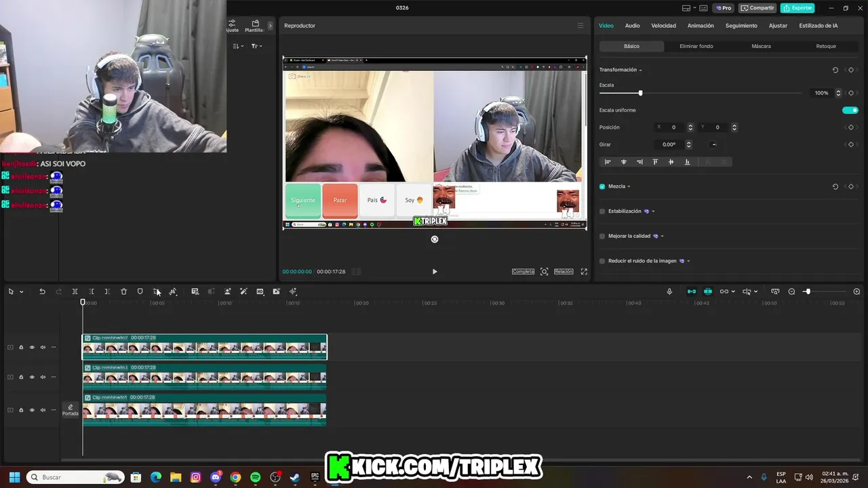Click the Compartir button
This screenshot has width=868, height=488.
point(757,8)
